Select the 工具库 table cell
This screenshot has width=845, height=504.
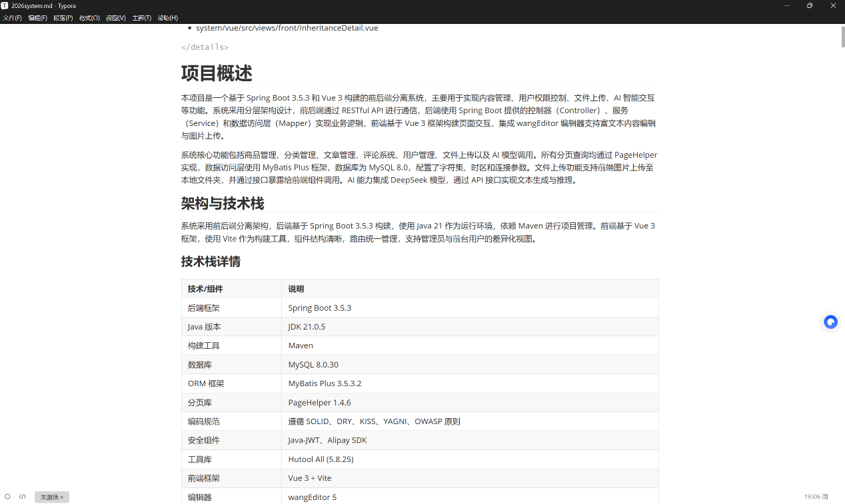click(231, 459)
